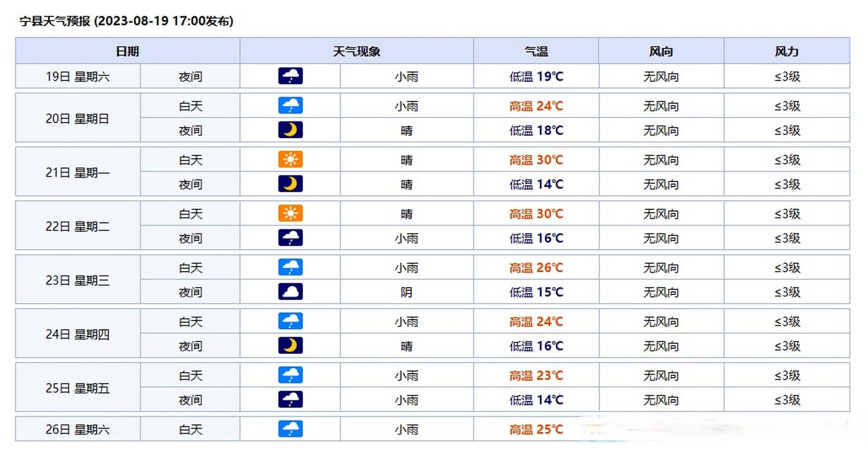
Task: Click the light rain icon for 19日 夜间
Action: coord(290,76)
